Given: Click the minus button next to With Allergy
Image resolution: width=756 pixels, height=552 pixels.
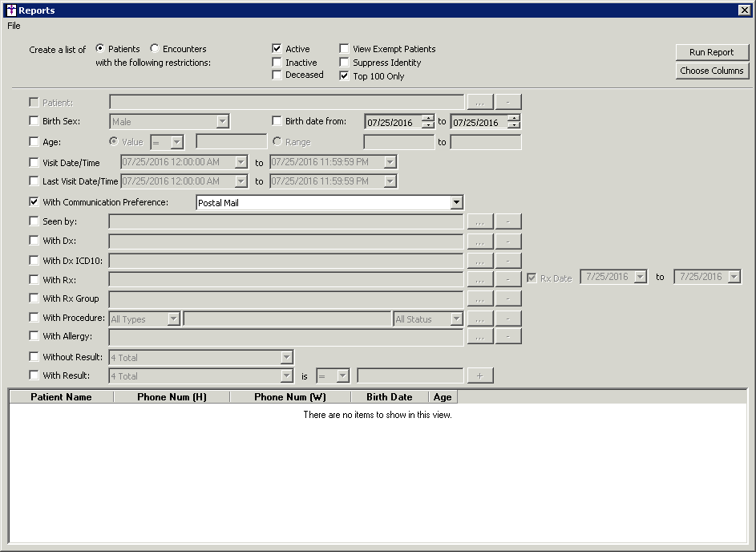Looking at the screenshot, I should (507, 337).
